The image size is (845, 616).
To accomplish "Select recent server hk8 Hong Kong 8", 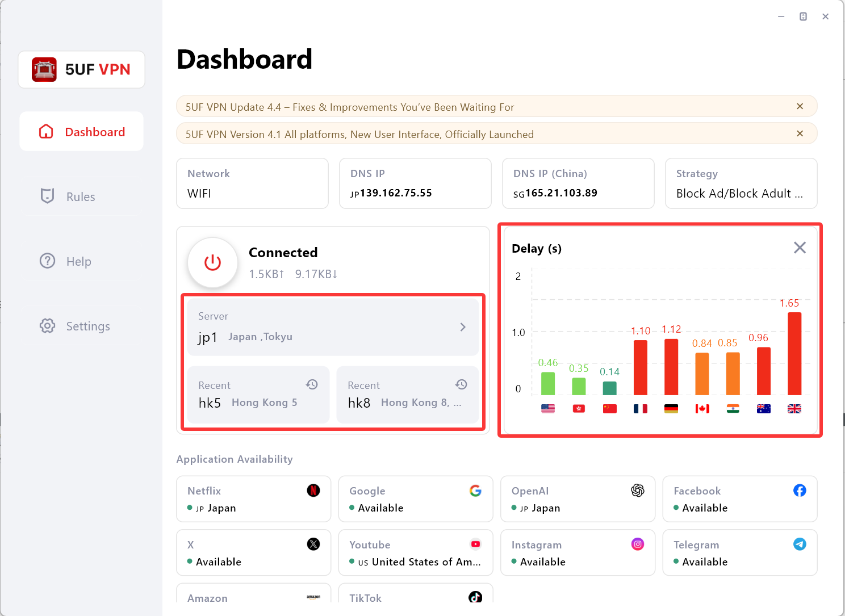I will 407,395.
